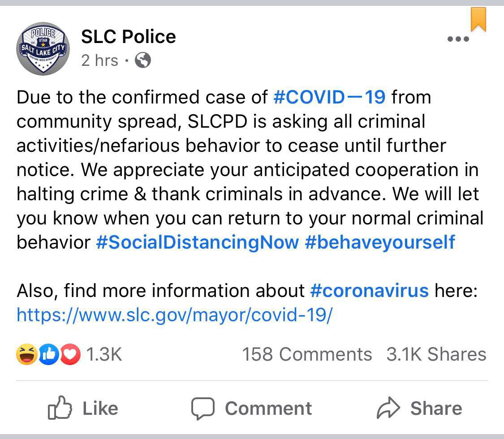Open the #COVID—19 hashtag
Image resolution: width=504 pixels, height=439 pixels.
point(329,97)
